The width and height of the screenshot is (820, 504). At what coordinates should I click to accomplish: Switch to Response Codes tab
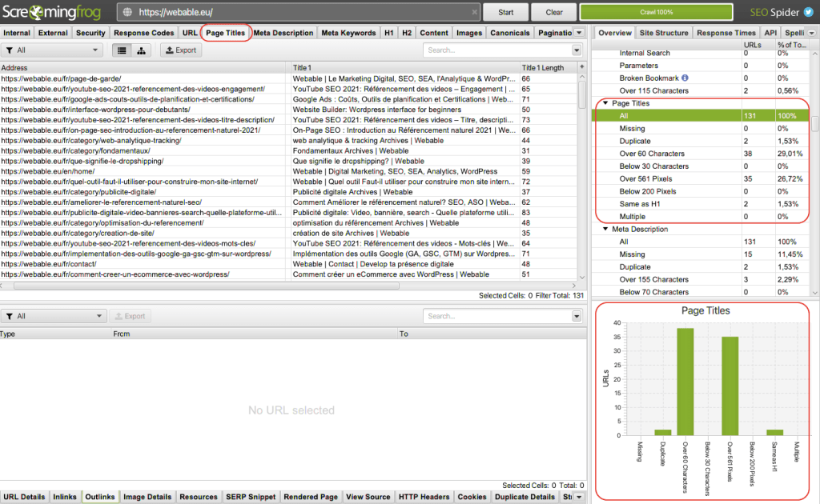pos(144,32)
